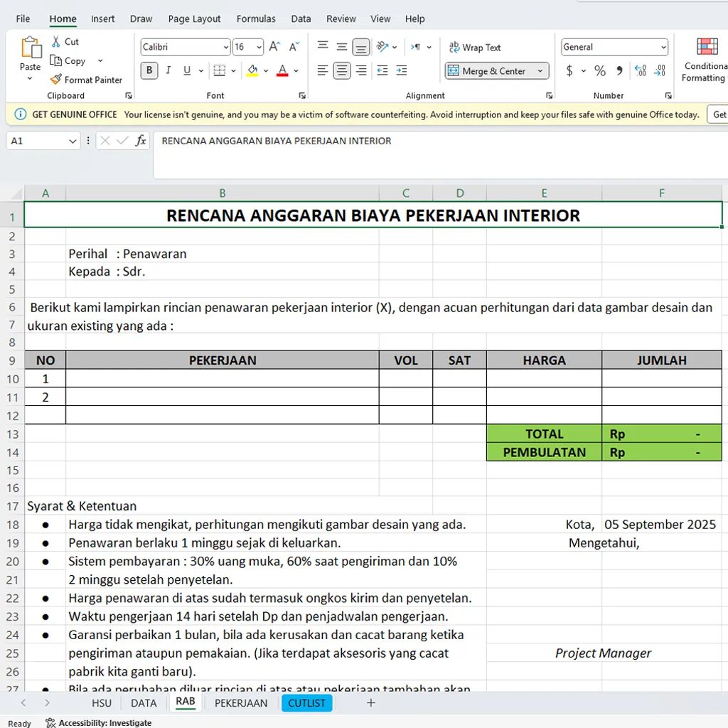Expand the Merge & Center options arrow

[540, 71]
